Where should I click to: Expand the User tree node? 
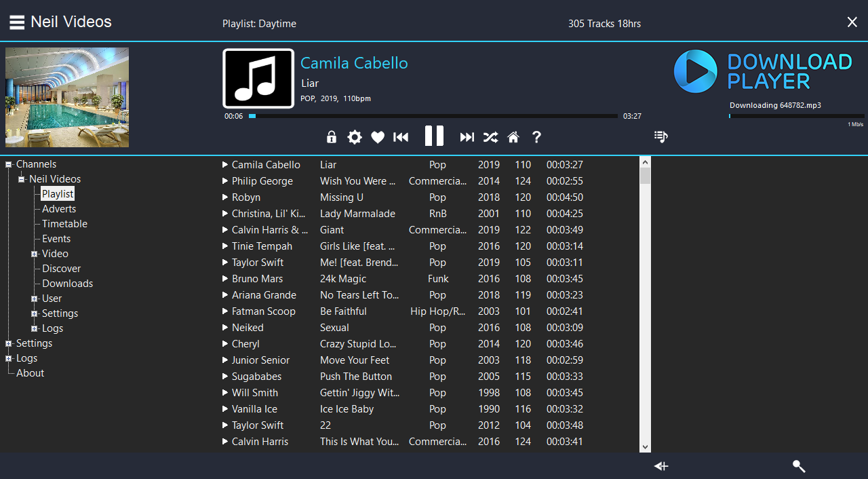tap(35, 299)
